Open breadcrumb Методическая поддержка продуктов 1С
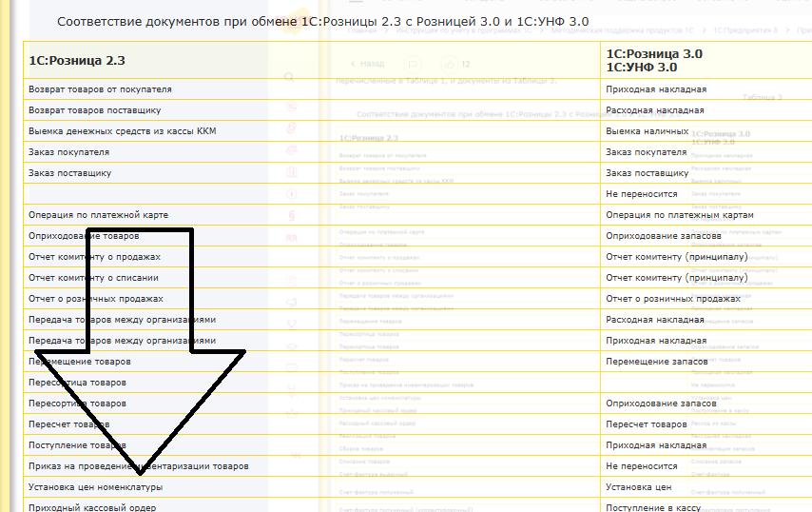 click(x=622, y=30)
